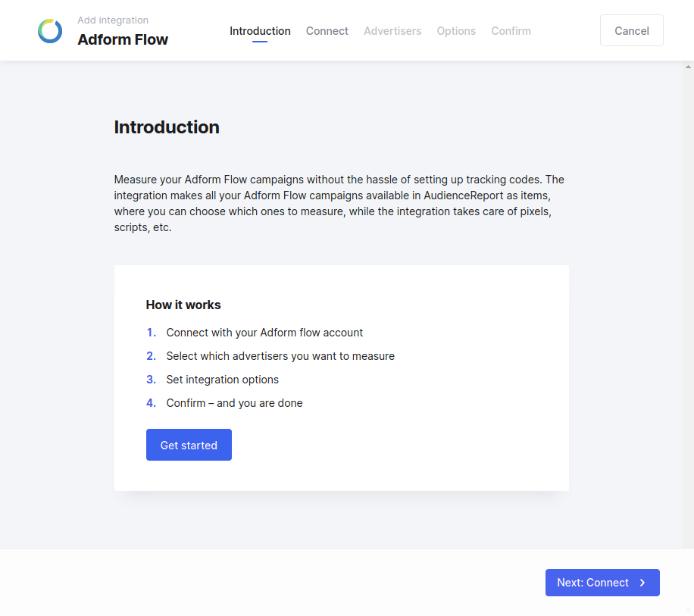Select step 'Connect with your Adform flow account'

coord(264,333)
